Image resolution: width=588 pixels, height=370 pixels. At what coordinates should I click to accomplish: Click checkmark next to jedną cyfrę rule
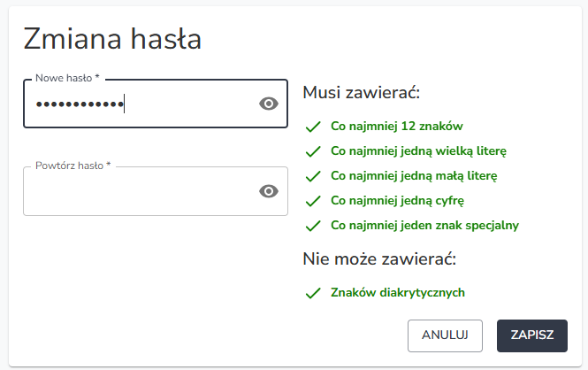click(313, 201)
